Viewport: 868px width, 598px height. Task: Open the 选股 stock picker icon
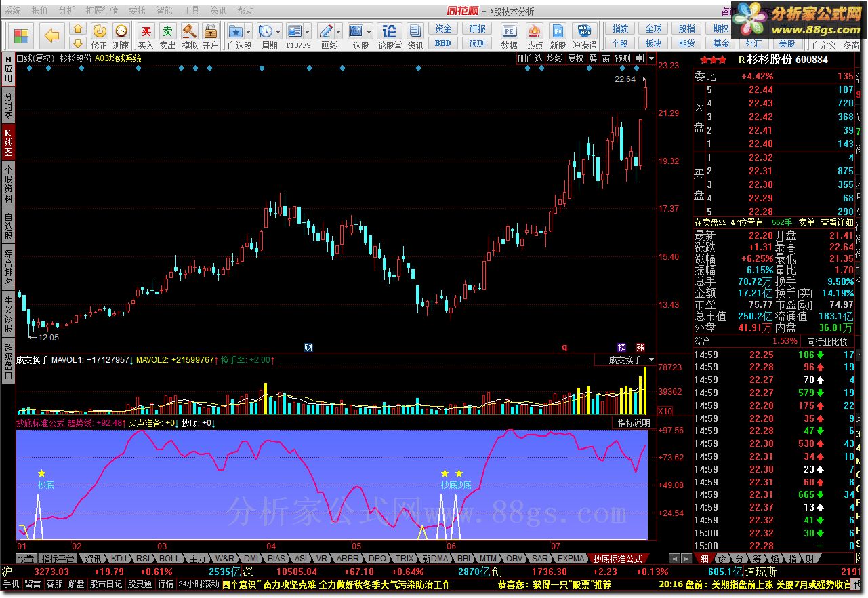[x=356, y=31]
